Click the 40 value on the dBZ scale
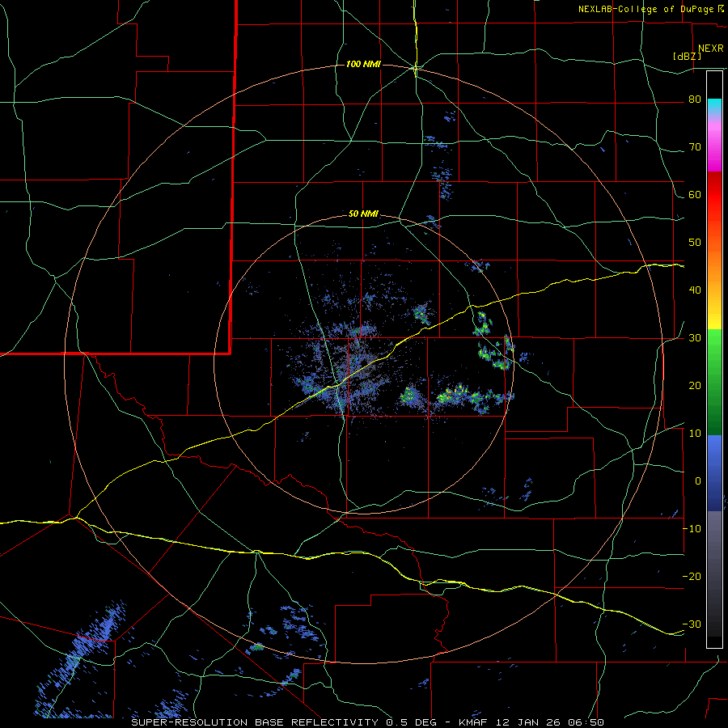 pyautogui.click(x=695, y=290)
